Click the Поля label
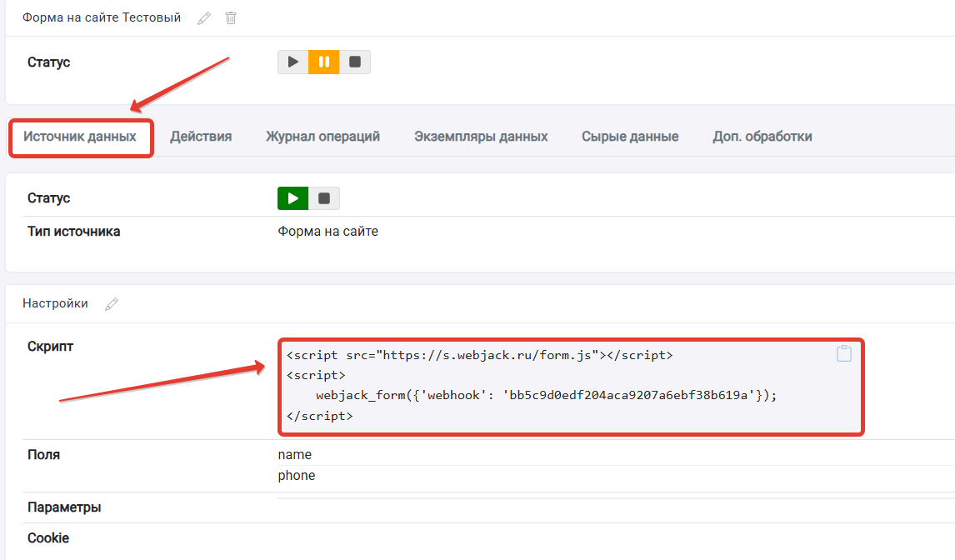Screen dimensions: 955x560 click(x=44, y=454)
